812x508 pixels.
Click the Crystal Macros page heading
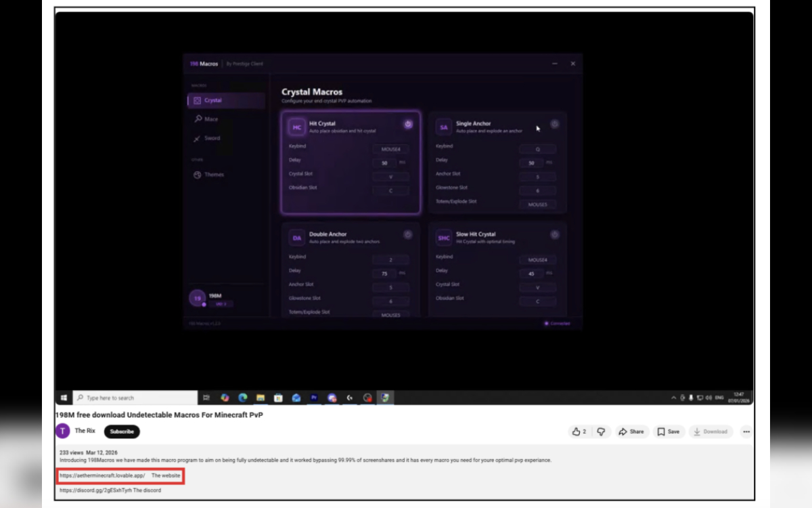(312, 92)
